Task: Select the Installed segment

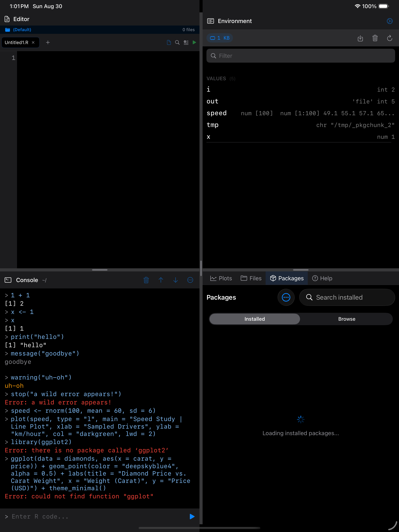Action: [x=255, y=319]
